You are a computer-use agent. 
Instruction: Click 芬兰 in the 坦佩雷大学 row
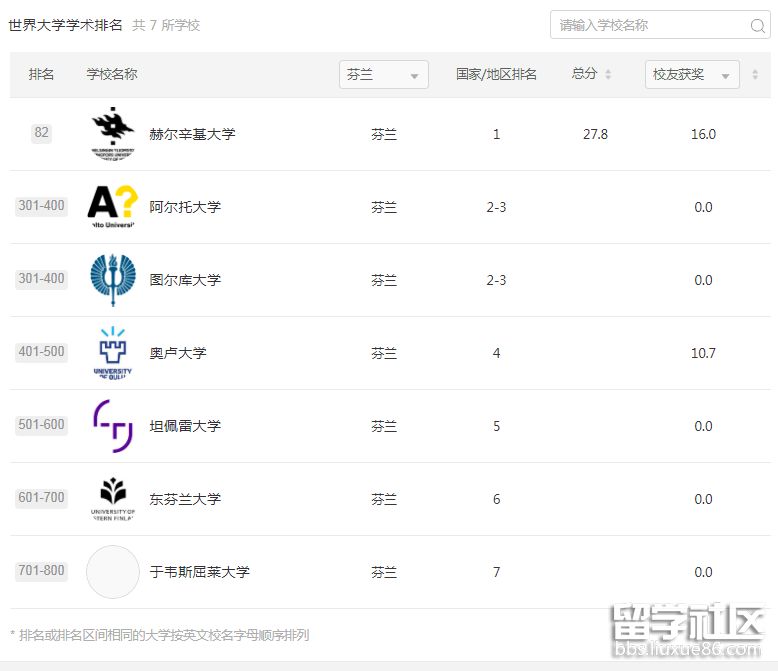(x=384, y=426)
